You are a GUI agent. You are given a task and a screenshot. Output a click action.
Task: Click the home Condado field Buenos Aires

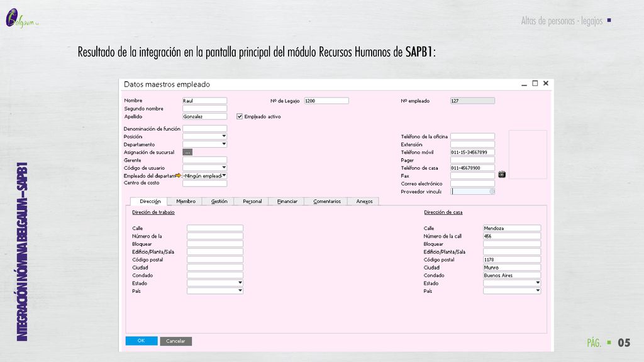coord(512,275)
